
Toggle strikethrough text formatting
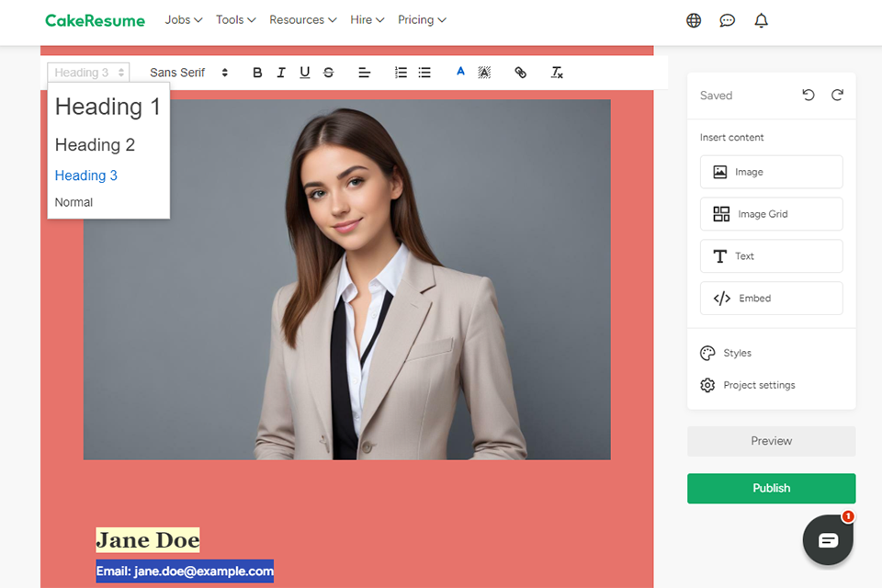[329, 73]
